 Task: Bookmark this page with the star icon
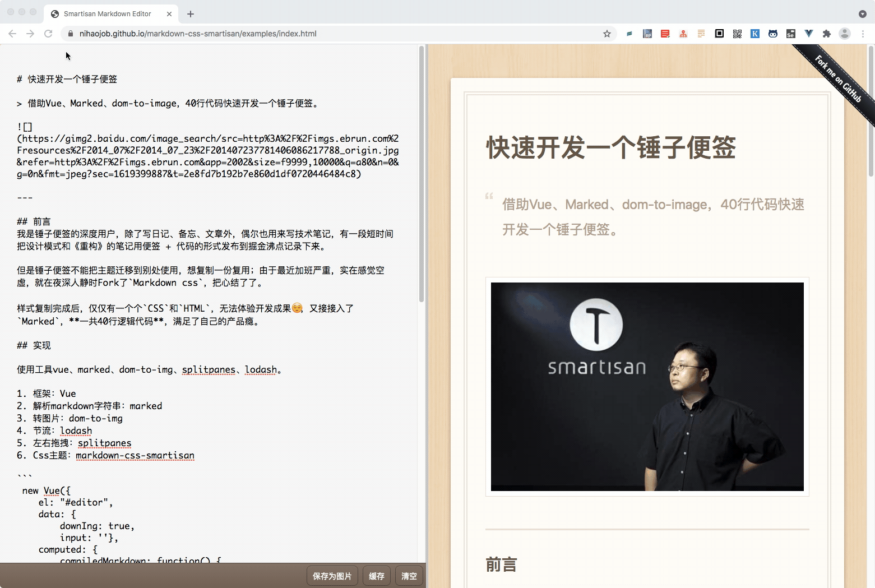click(607, 34)
